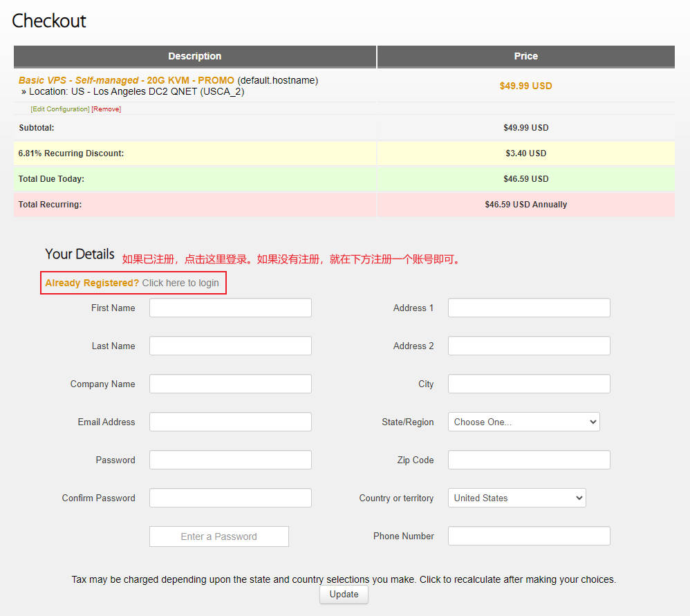Click the Address 2 text field
690x616 pixels.
(529, 346)
